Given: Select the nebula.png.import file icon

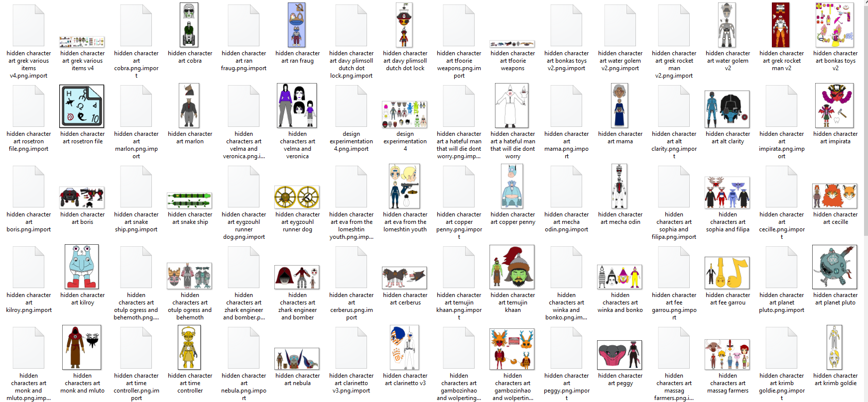Looking at the screenshot, I should 244,348.
